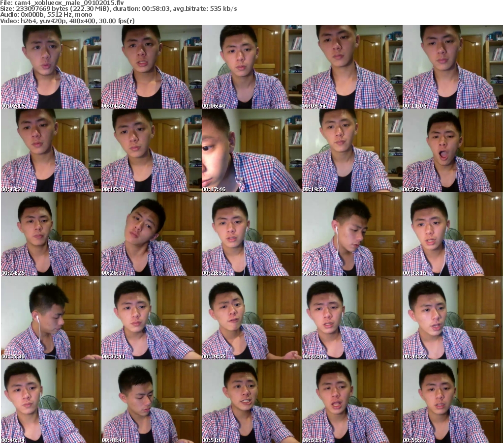Viewport: 504px width, 443px height.
Task: Select the thumbnail stamped 00:02:15
Action: [x=51, y=67]
